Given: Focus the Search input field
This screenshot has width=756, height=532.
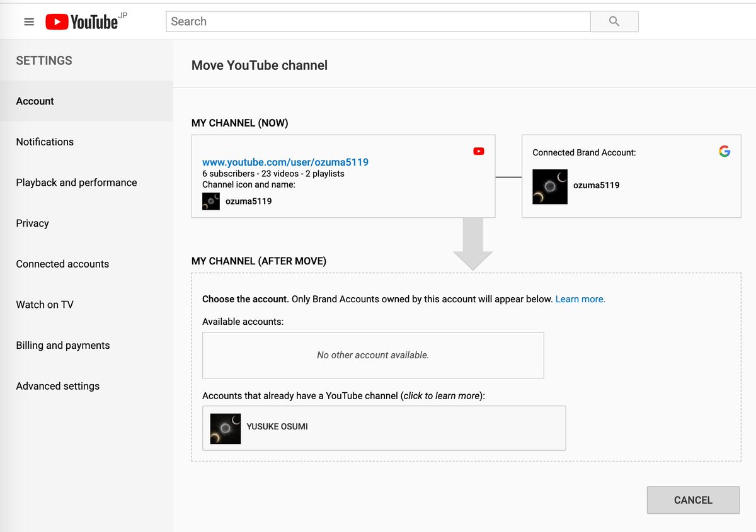Looking at the screenshot, I should pos(378,21).
